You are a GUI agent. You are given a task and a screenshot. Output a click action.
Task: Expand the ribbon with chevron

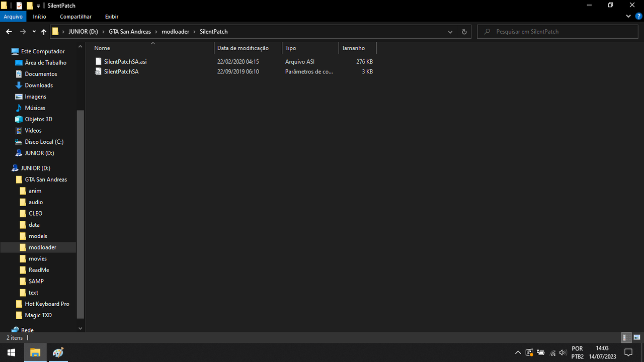click(x=628, y=16)
